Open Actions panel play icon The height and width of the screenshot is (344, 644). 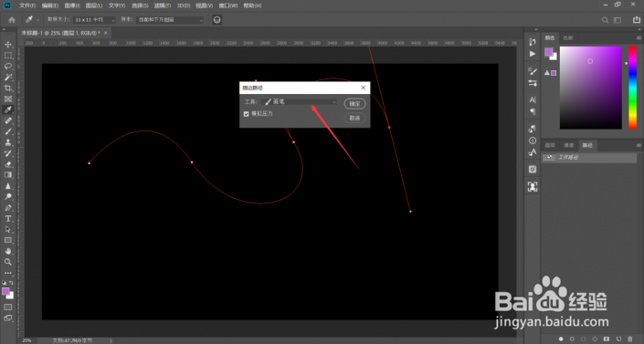click(533, 54)
